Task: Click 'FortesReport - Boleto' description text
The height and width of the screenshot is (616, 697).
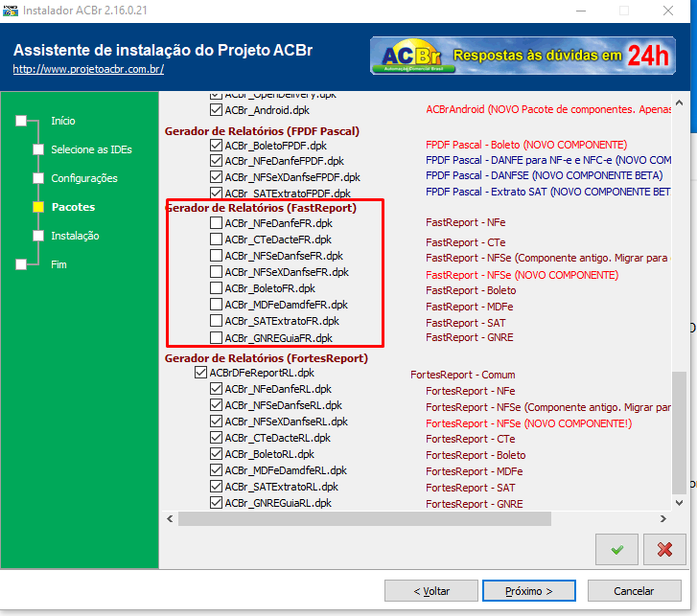Action: [x=476, y=455]
